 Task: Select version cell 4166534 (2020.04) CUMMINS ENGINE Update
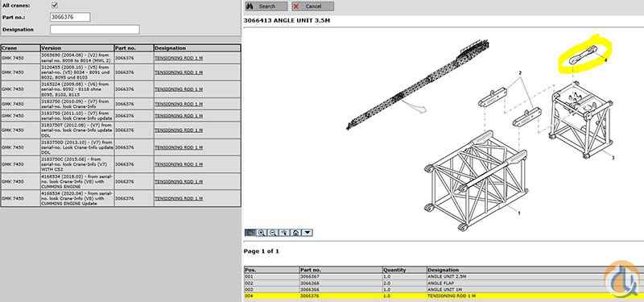[x=76, y=198]
